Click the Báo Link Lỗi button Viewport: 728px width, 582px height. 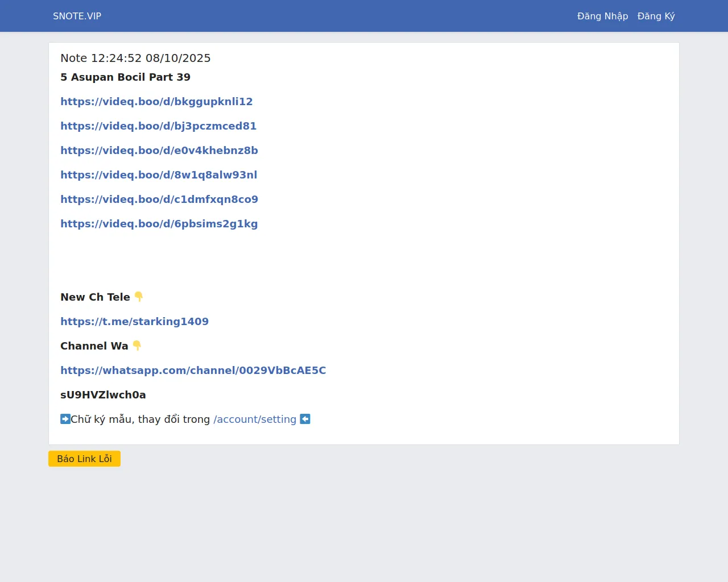click(x=84, y=459)
